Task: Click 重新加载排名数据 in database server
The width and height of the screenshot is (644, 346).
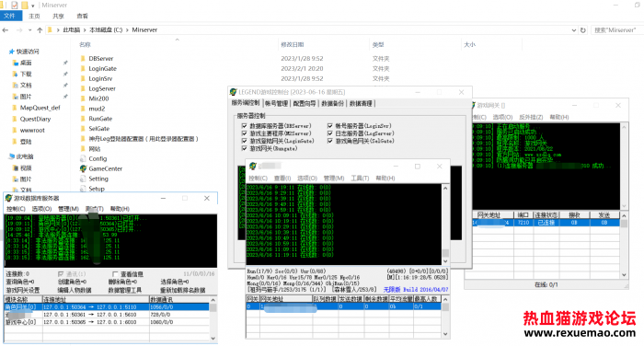Action: 183,290
